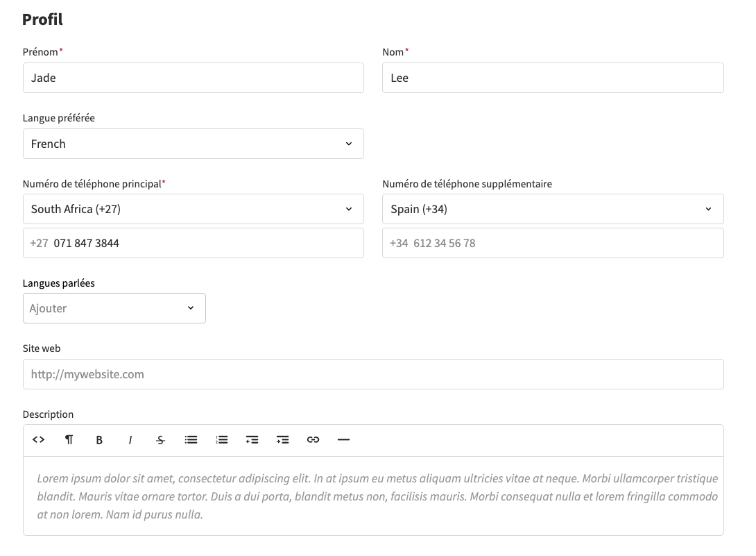
Task: Create a numbered list in the description
Action: [221, 439]
